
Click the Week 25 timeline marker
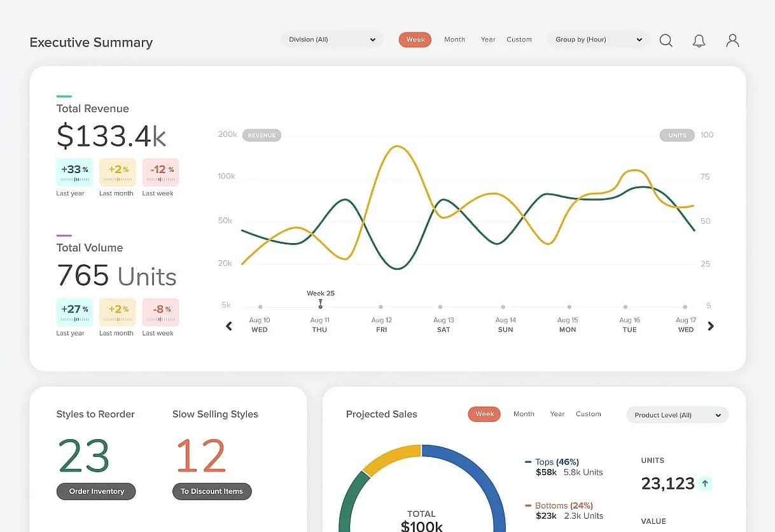point(321,304)
